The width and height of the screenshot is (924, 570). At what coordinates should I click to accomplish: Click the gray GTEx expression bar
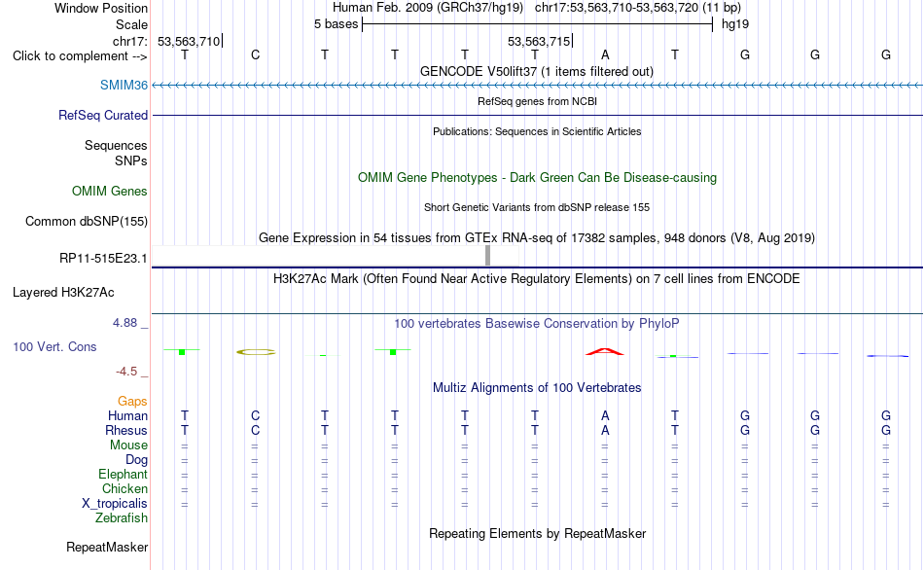[487, 255]
